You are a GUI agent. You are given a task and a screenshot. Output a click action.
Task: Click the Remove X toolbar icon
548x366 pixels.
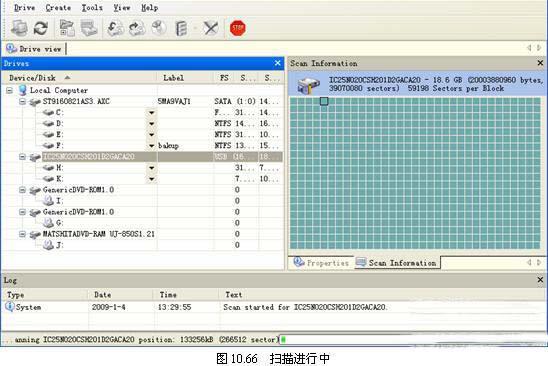click(x=211, y=28)
